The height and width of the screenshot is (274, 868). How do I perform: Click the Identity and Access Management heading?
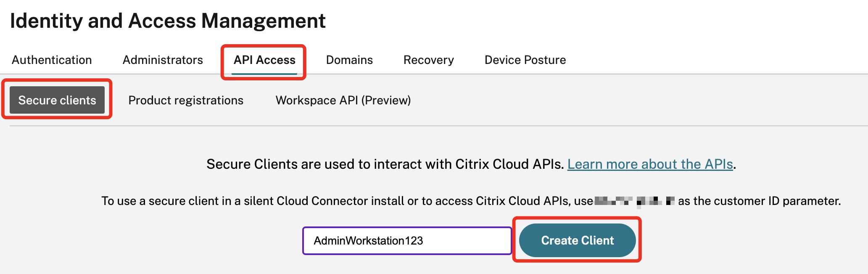168,21
